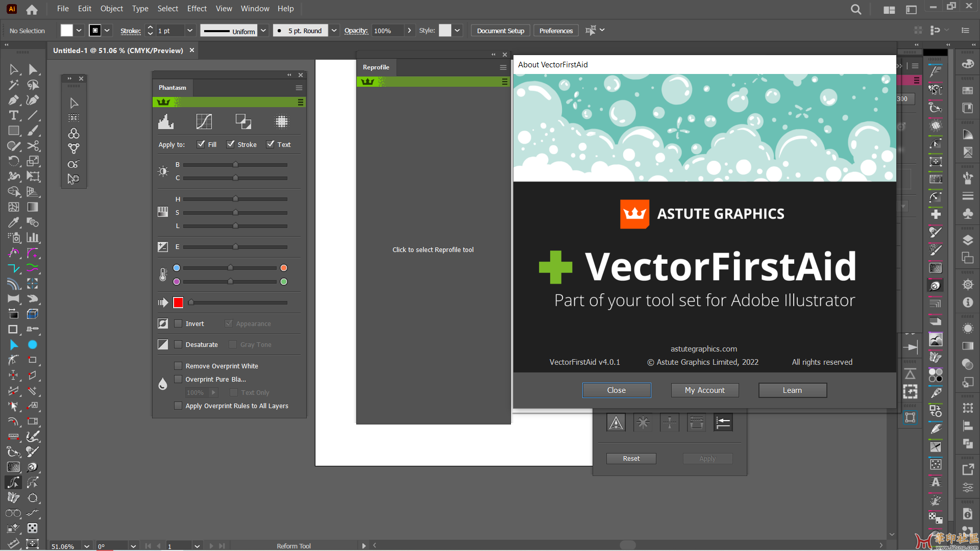
Task: Select the Eyedropper tool
Action: [x=14, y=222]
